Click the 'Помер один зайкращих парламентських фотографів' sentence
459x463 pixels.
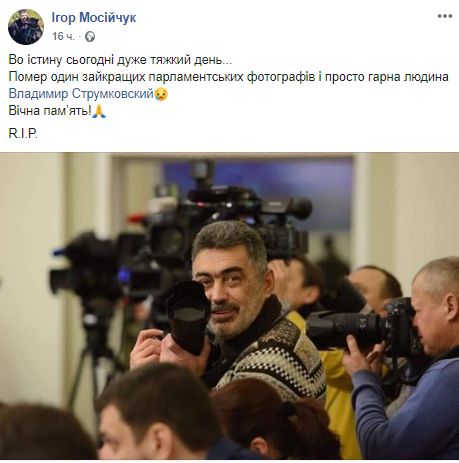tap(162, 77)
